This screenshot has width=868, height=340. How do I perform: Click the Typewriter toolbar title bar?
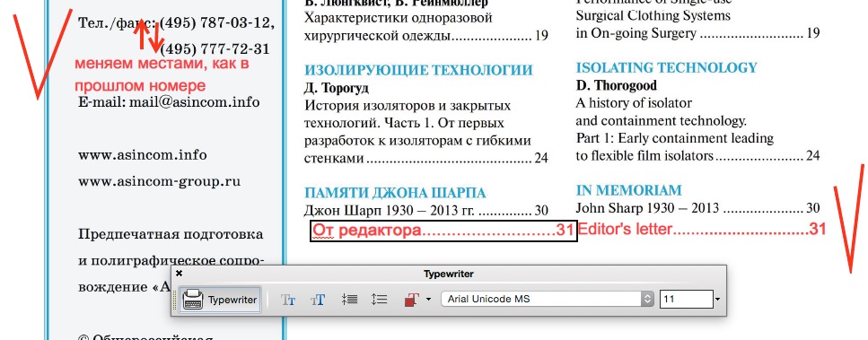[449, 274]
